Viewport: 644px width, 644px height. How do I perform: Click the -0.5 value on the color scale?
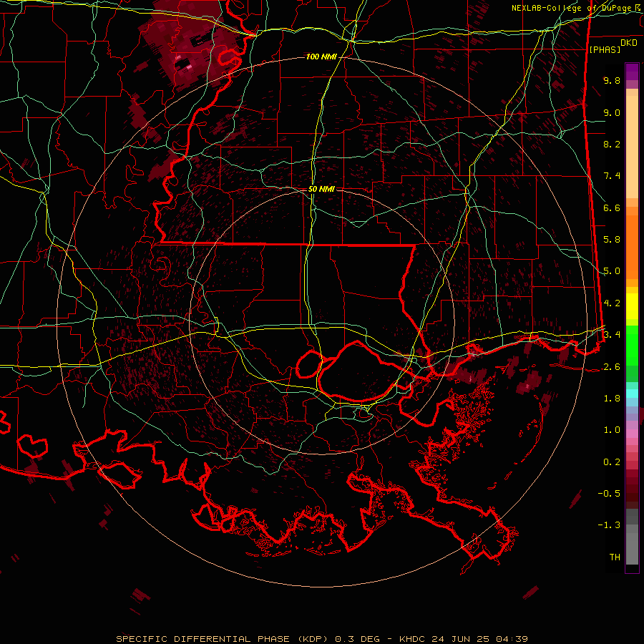(609, 494)
